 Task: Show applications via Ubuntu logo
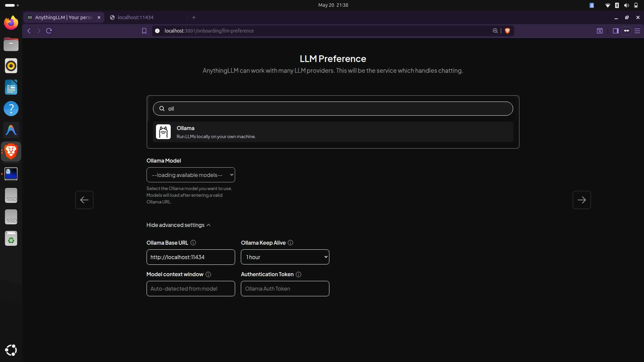(11, 350)
